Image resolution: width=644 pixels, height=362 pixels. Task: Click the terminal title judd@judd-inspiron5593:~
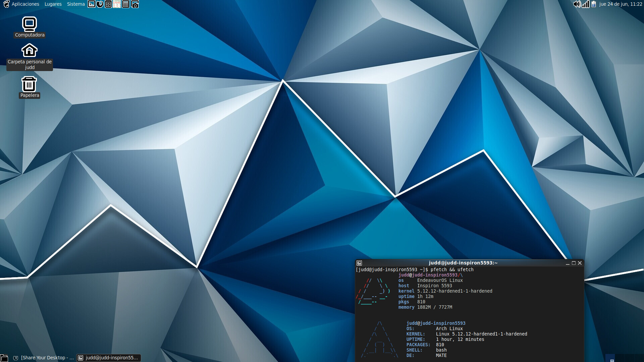tap(463, 263)
